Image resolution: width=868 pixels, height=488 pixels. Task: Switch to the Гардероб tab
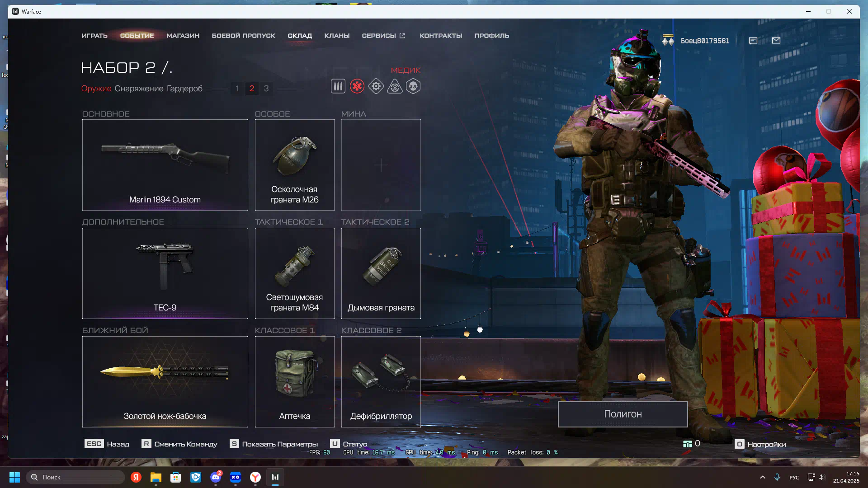coord(184,89)
